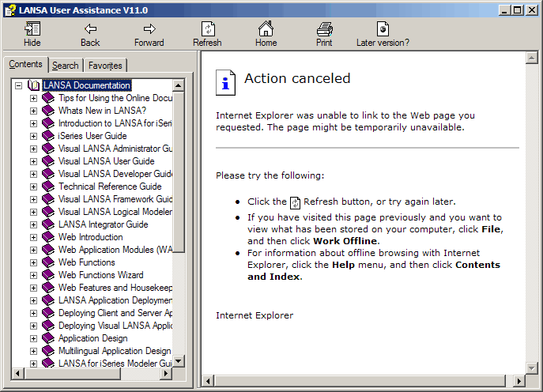Check for Later version icon
This screenshot has width=543, height=392.
click(383, 28)
